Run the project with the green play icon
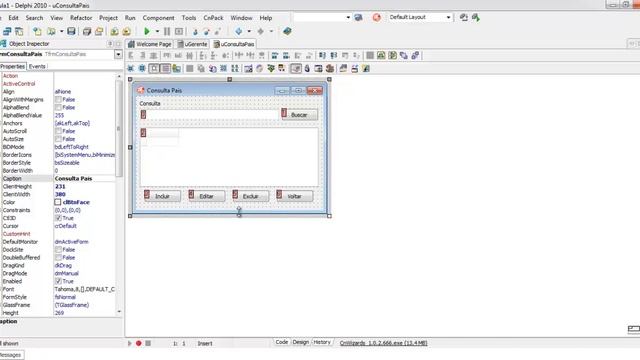This screenshot has width=640, height=360. coord(147,31)
